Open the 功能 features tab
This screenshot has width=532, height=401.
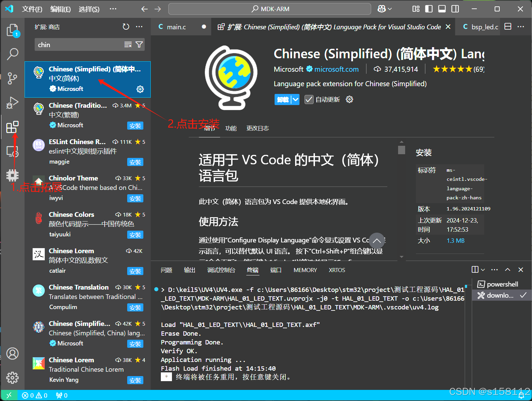click(x=231, y=128)
